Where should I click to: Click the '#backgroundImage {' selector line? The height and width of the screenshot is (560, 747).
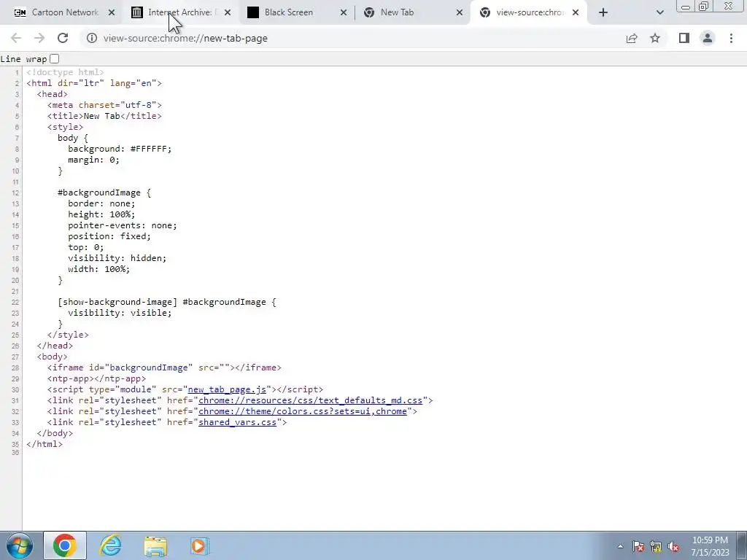point(104,192)
